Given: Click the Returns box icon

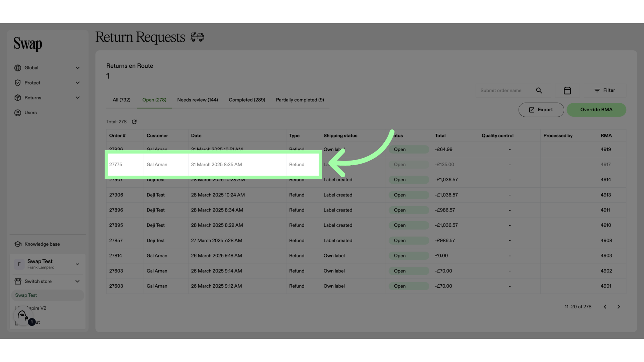Looking at the screenshot, I should [18, 98].
